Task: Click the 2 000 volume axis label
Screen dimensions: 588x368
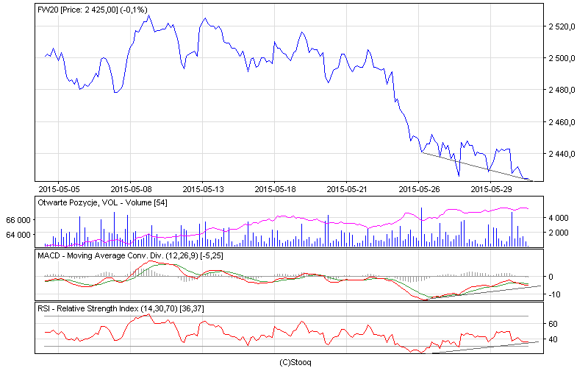Action: click(559, 233)
